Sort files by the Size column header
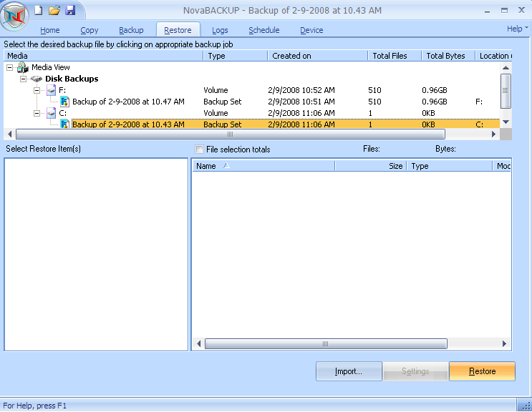Viewport: 532px width, 412px height. click(371, 166)
